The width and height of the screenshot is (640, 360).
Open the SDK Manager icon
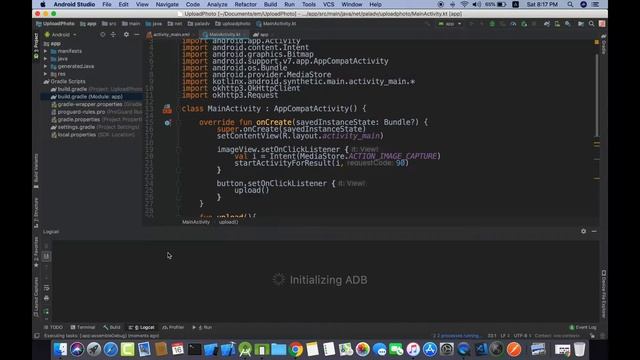pos(568,24)
